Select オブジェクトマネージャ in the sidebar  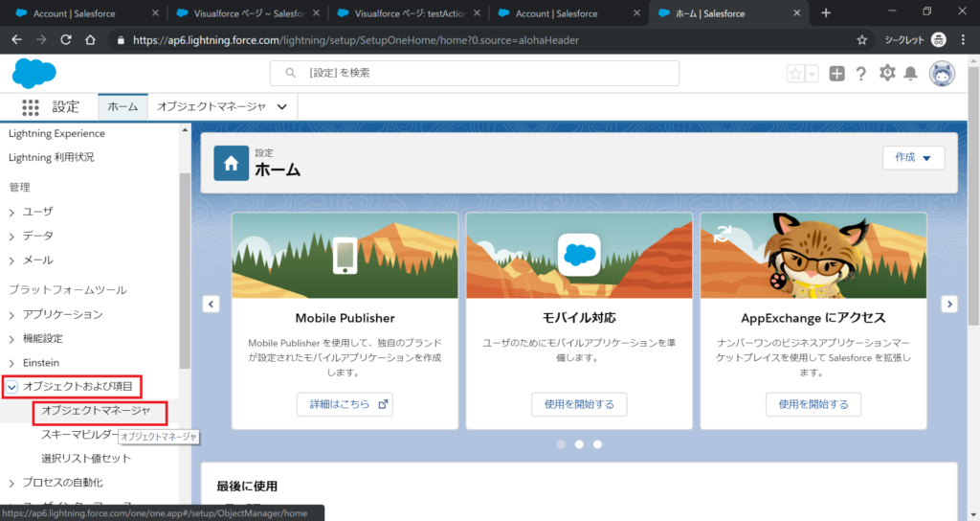point(96,411)
